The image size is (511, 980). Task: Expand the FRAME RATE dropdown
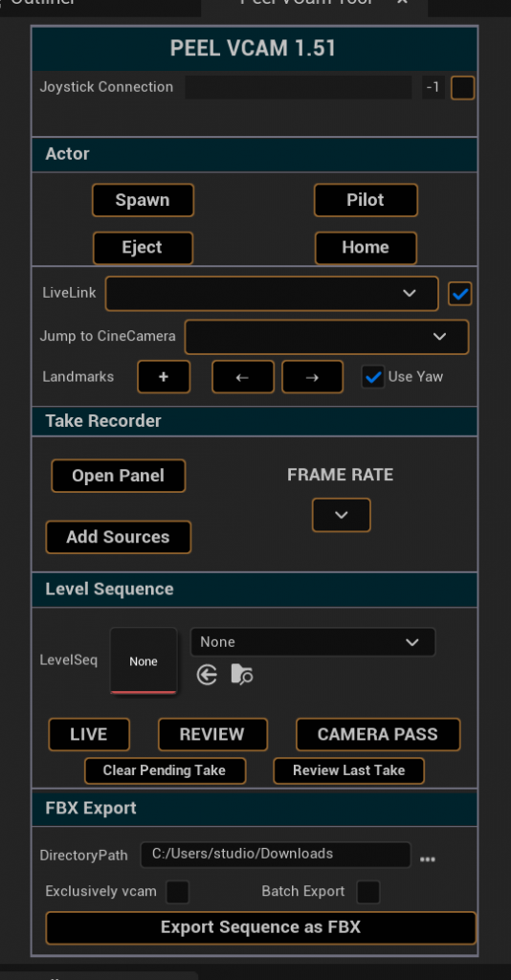pos(341,515)
